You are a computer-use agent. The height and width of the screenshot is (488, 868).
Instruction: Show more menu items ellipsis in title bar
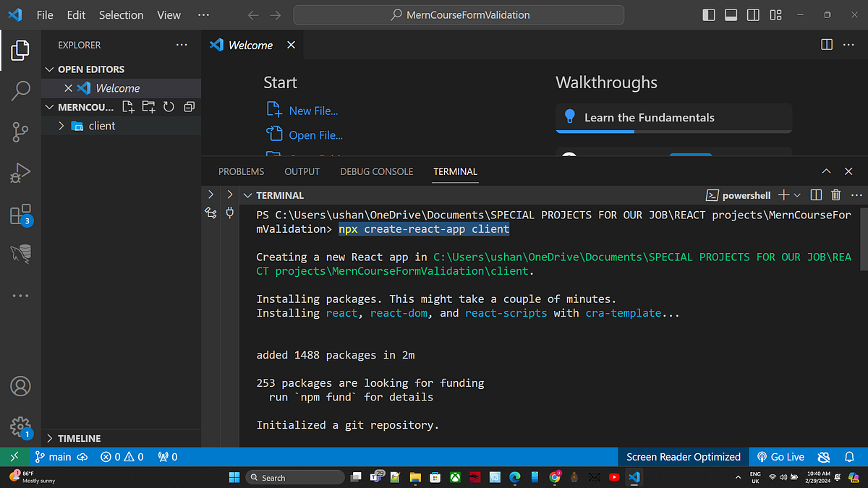[x=203, y=14]
